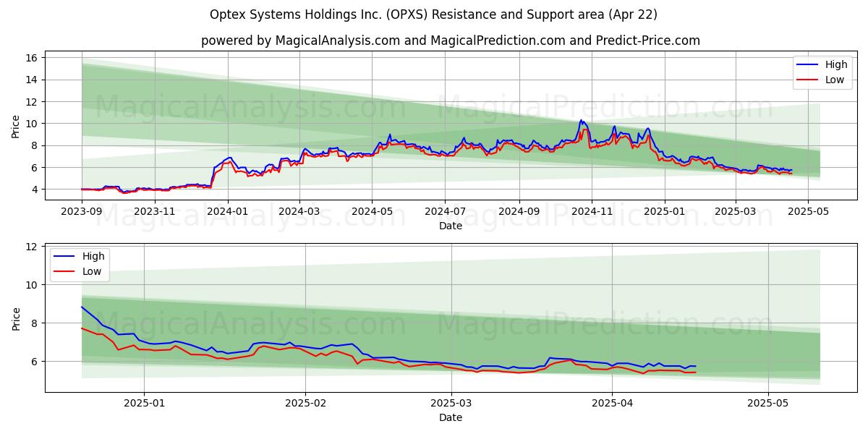The image size is (868, 434).
Task: Click the 2024-07 tick label on top chart
Action: tap(446, 211)
